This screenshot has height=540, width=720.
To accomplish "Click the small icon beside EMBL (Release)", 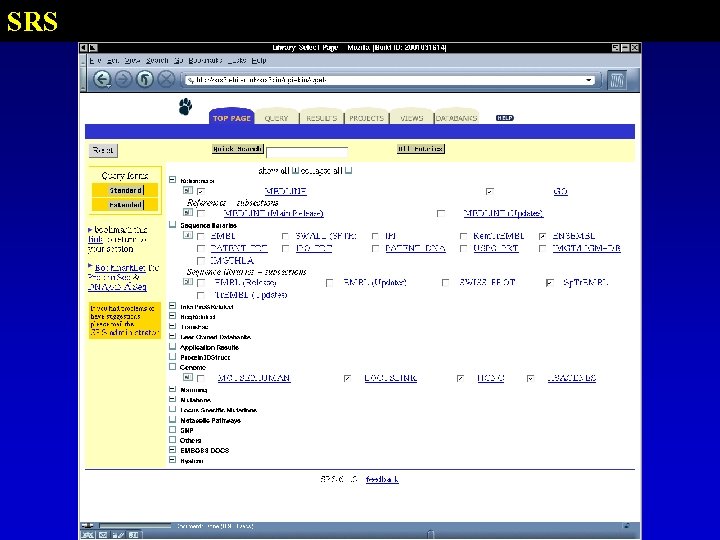I will 187,281.
